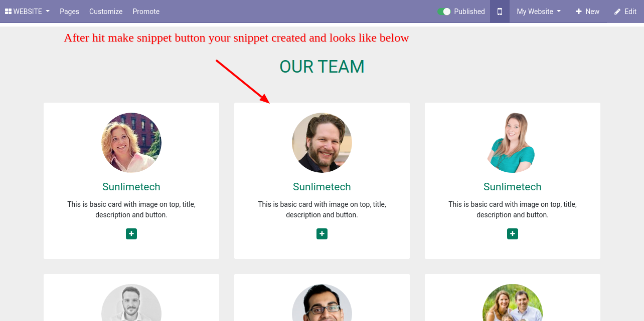Click Sunlimetech title on third card
This screenshot has width=644, height=321.
[x=513, y=187]
